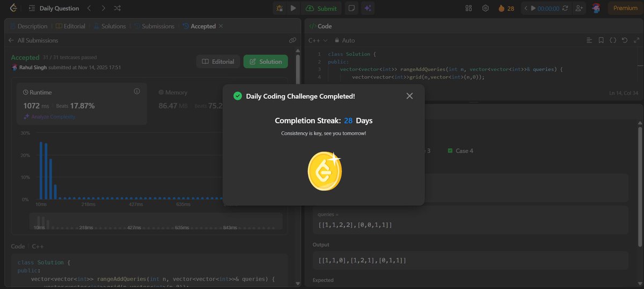Select the Code panel tab

pyautogui.click(x=320, y=26)
